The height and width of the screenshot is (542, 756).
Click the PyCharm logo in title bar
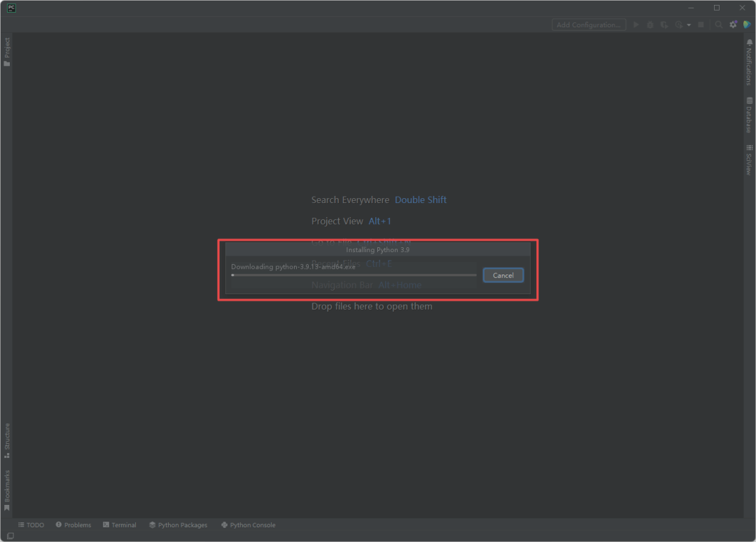point(11,8)
